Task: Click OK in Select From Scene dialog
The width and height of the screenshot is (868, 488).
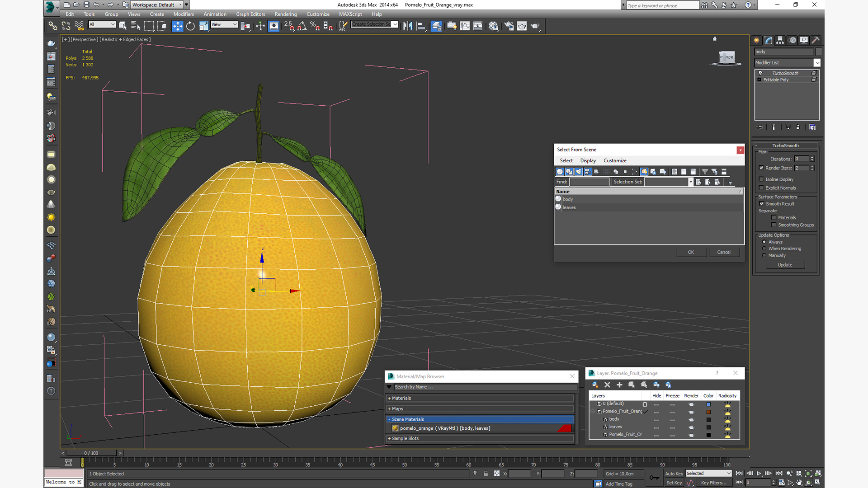Action: [691, 252]
